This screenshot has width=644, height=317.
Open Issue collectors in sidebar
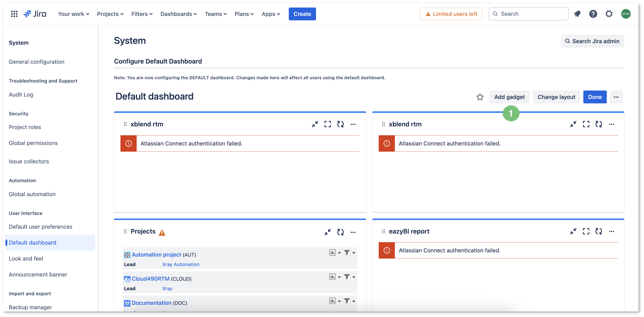click(29, 161)
